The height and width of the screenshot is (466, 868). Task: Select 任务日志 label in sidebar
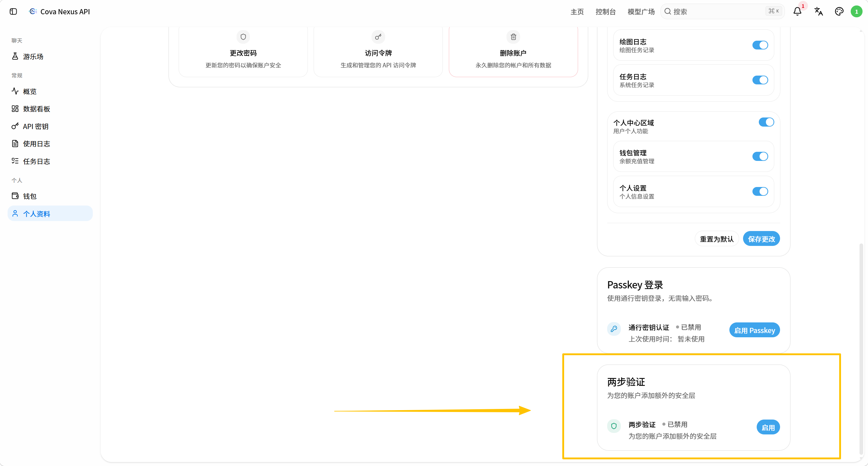[36, 161]
